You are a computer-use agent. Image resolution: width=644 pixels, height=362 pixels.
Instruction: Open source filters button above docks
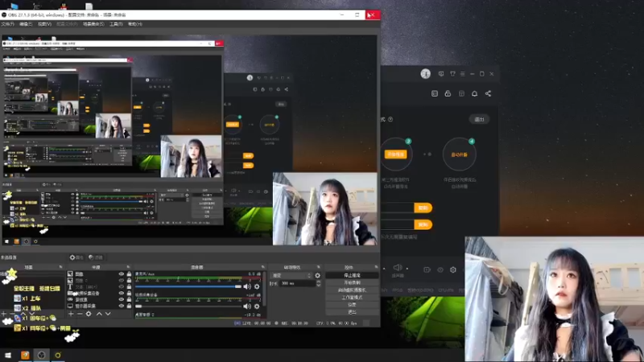[x=96, y=257]
